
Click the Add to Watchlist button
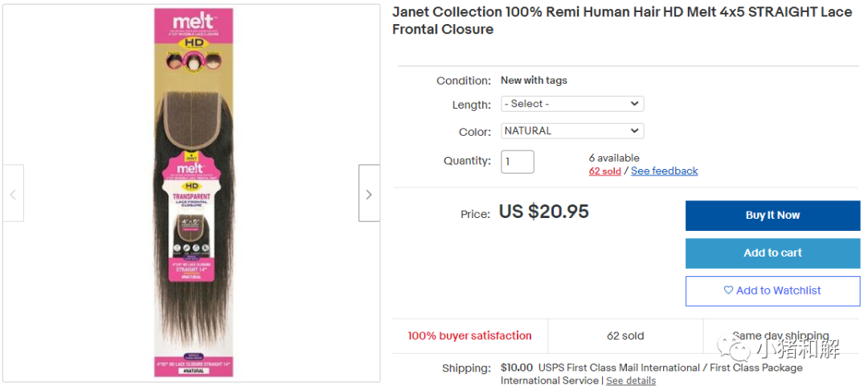click(773, 290)
